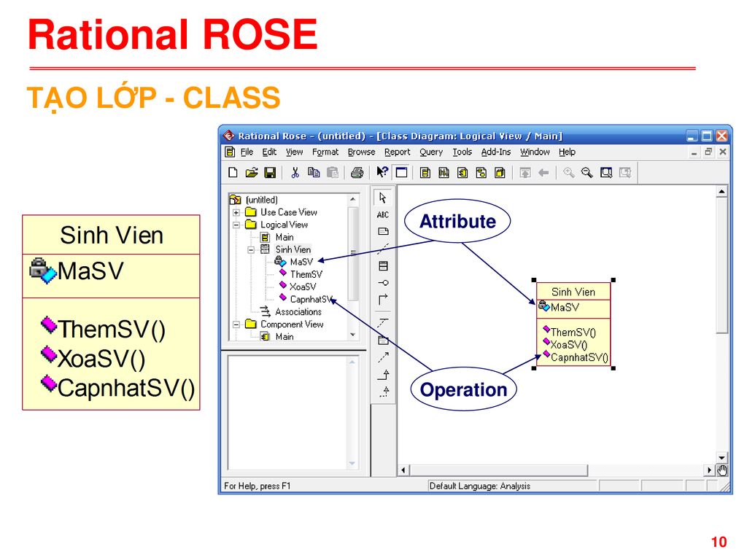Screen dimensions: 747x560
Task: Open the Edit menu
Action: 269,152
